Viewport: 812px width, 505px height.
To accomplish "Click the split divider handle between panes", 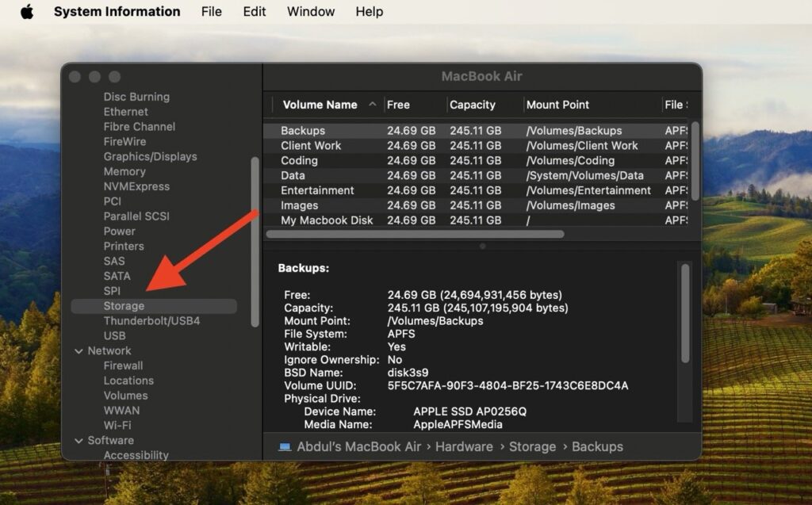I will click(482, 246).
